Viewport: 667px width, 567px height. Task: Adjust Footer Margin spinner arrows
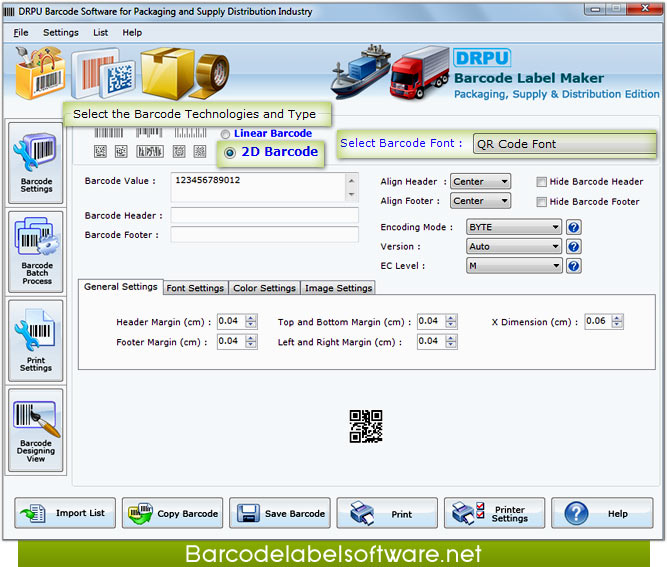click(251, 341)
